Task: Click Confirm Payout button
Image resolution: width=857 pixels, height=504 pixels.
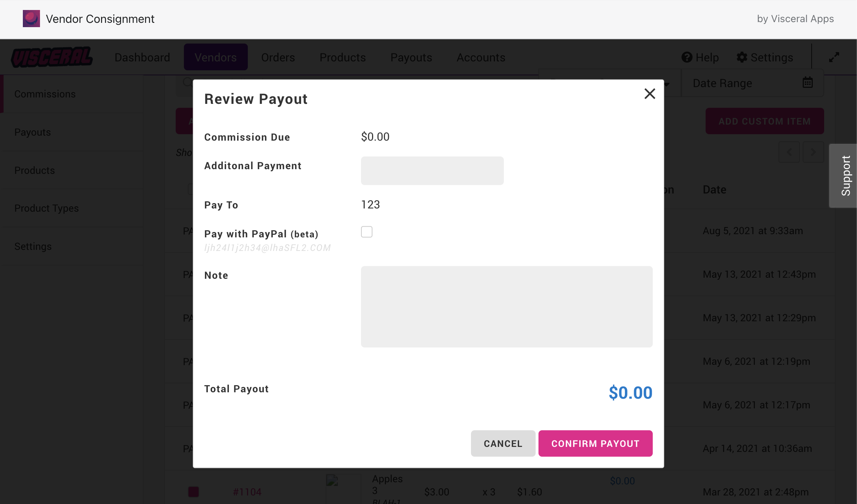Action: (x=595, y=443)
